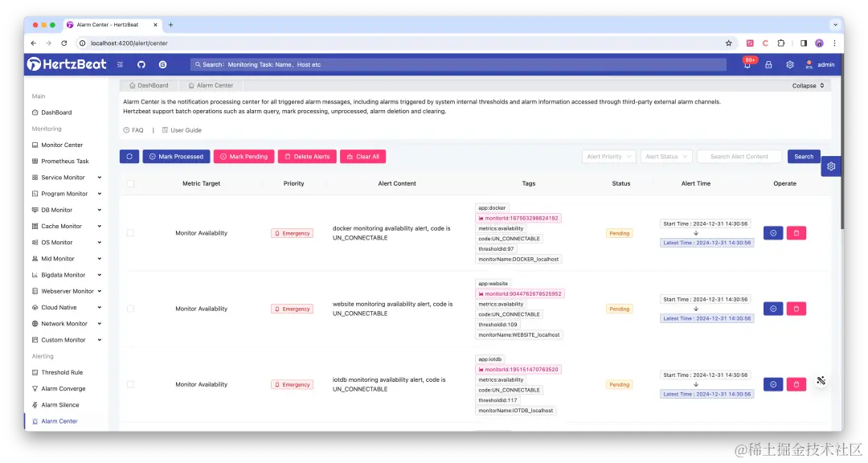The width and height of the screenshot is (868, 463).
Task: Mark the iotdb alert as processed
Action: click(x=773, y=384)
